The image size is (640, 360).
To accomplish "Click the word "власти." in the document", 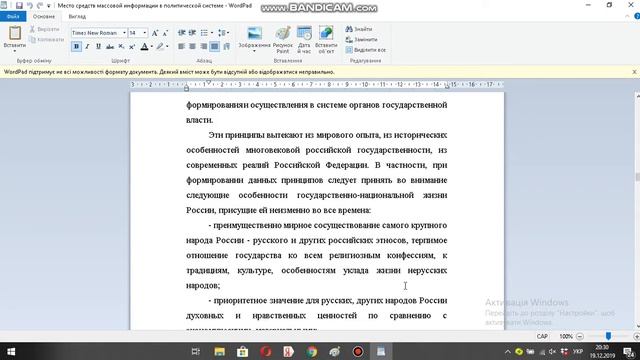I will [200, 120].
